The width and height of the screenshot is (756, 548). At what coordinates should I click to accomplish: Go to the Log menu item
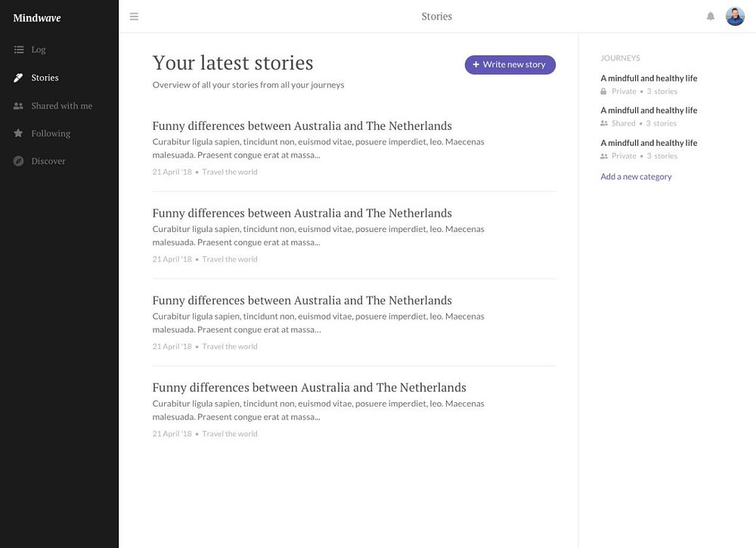point(39,50)
